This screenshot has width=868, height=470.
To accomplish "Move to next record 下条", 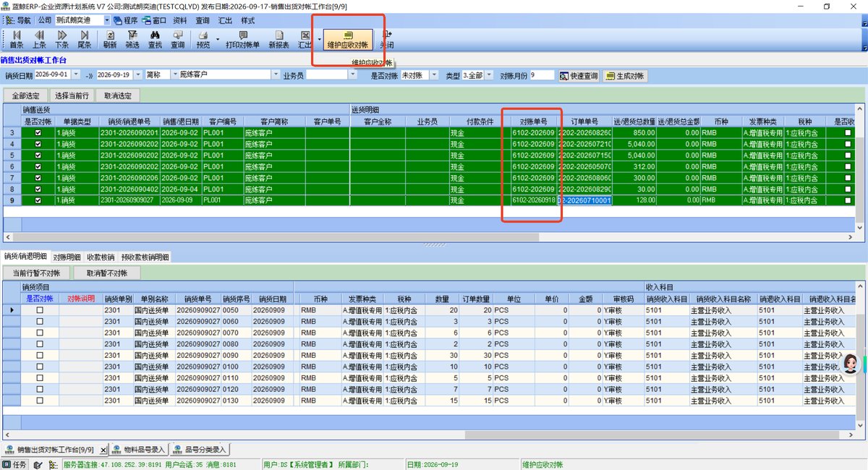I will coord(61,39).
